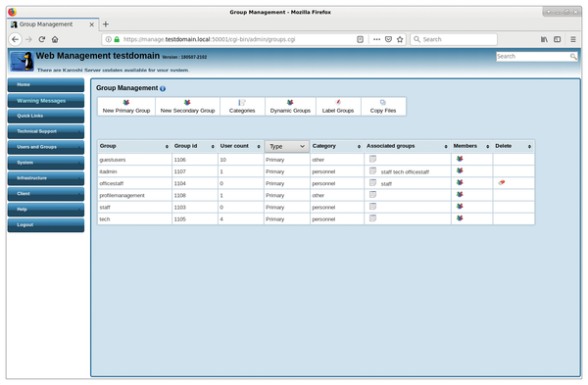The image size is (588, 385).
Task: Show Firefox sidebars icon
Action: click(558, 39)
